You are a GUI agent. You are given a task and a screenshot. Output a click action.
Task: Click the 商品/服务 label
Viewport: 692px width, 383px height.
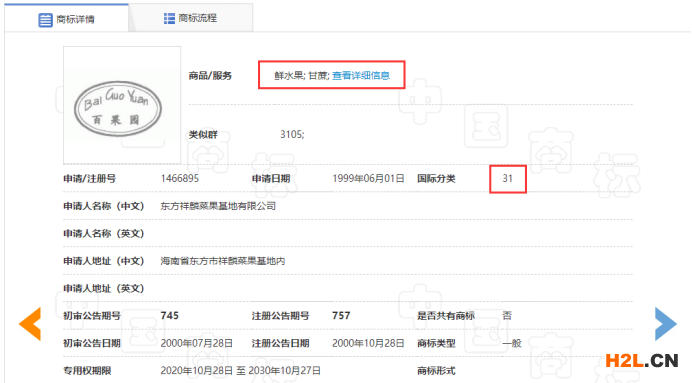coord(210,75)
